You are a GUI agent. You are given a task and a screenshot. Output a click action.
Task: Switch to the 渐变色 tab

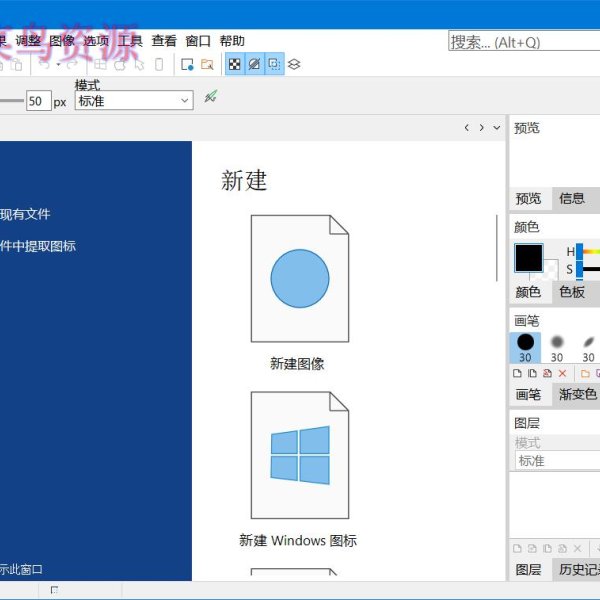click(577, 395)
